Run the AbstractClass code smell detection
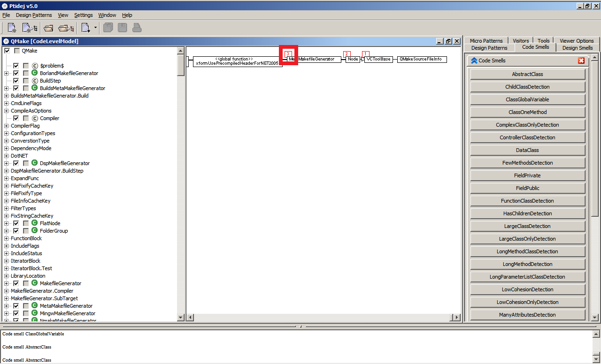 pyautogui.click(x=527, y=74)
